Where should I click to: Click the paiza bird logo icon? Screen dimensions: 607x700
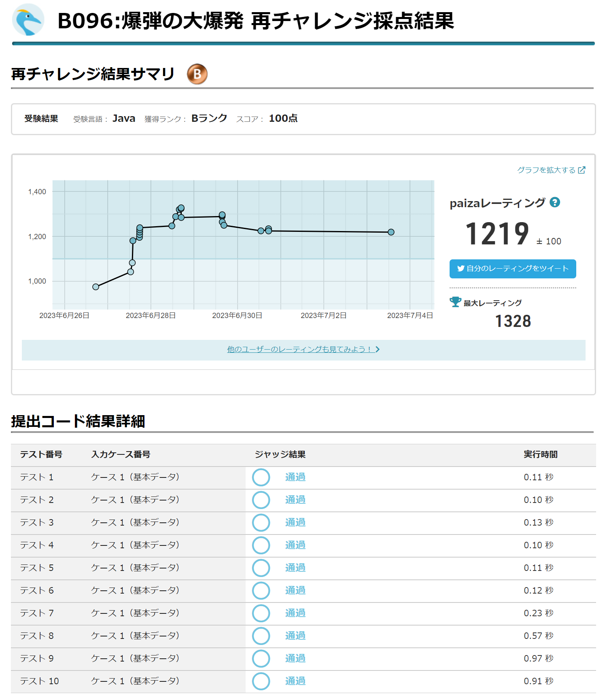click(x=28, y=20)
